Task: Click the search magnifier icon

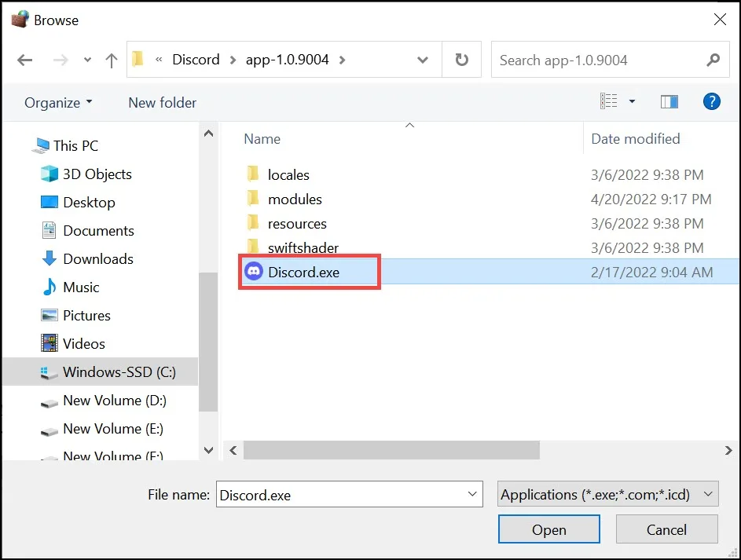Action: click(x=713, y=60)
